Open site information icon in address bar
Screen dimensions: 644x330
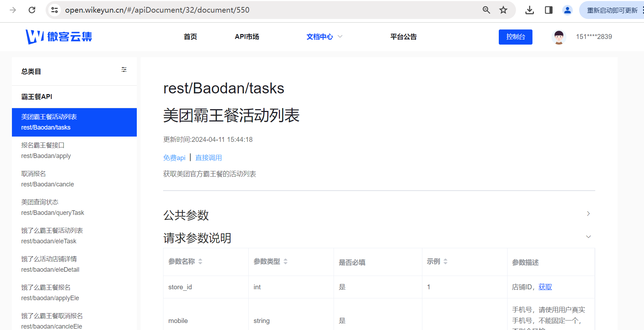(55, 10)
